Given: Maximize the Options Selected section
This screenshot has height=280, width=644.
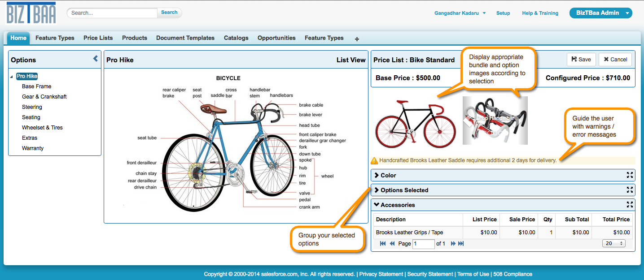Looking at the screenshot, I should 630,190.
